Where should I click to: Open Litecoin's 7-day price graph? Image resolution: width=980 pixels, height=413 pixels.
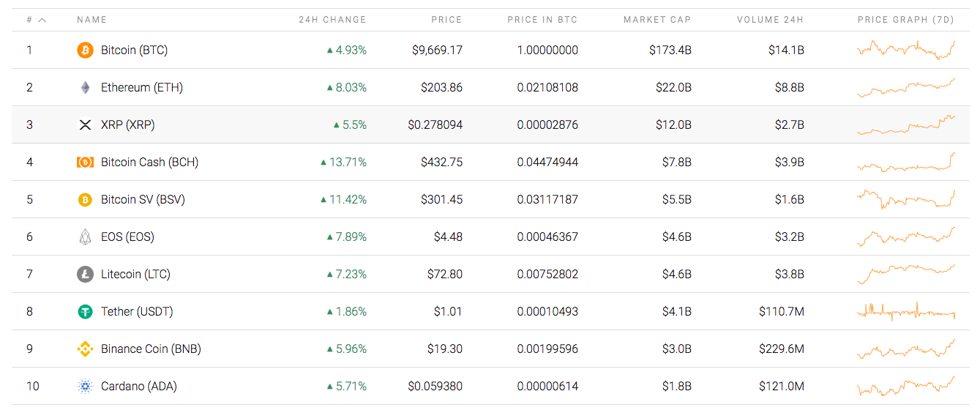coord(906,274)
